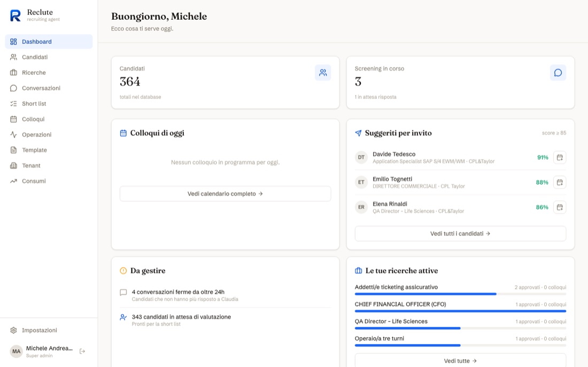Click Operaio/a tre turni progress bar
588x367 pixels.
coord(460,345)
